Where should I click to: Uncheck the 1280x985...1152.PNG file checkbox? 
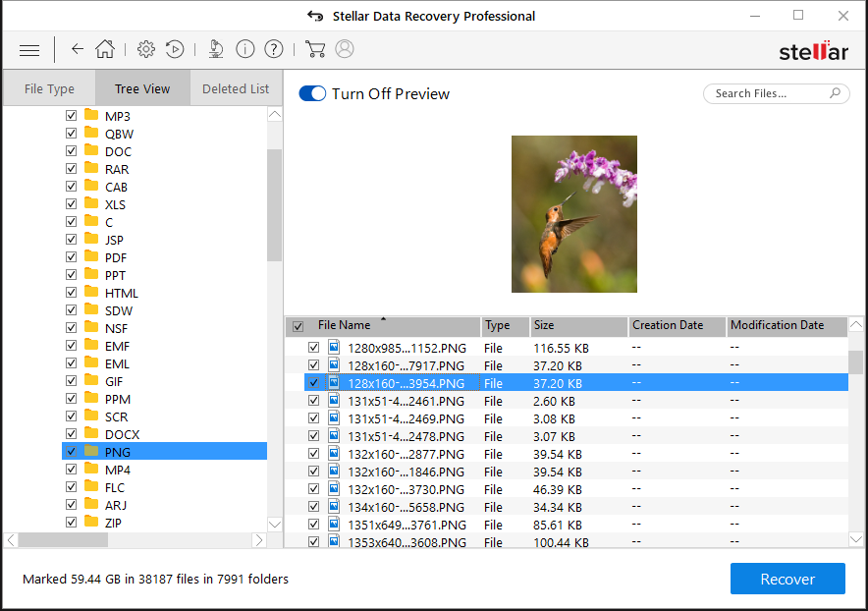coord(313,348)
